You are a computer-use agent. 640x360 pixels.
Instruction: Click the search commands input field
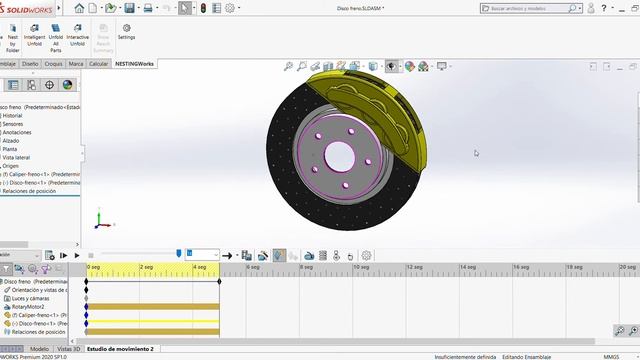[531, 8]
